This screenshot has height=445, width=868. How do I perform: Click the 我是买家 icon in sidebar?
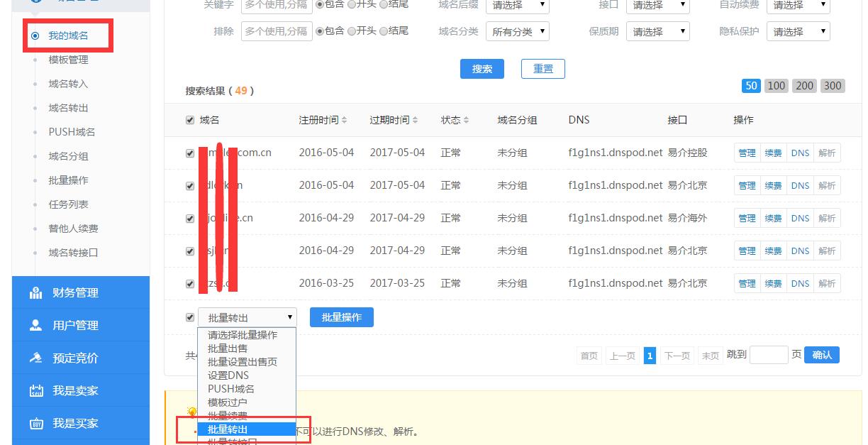click(36, 423)
